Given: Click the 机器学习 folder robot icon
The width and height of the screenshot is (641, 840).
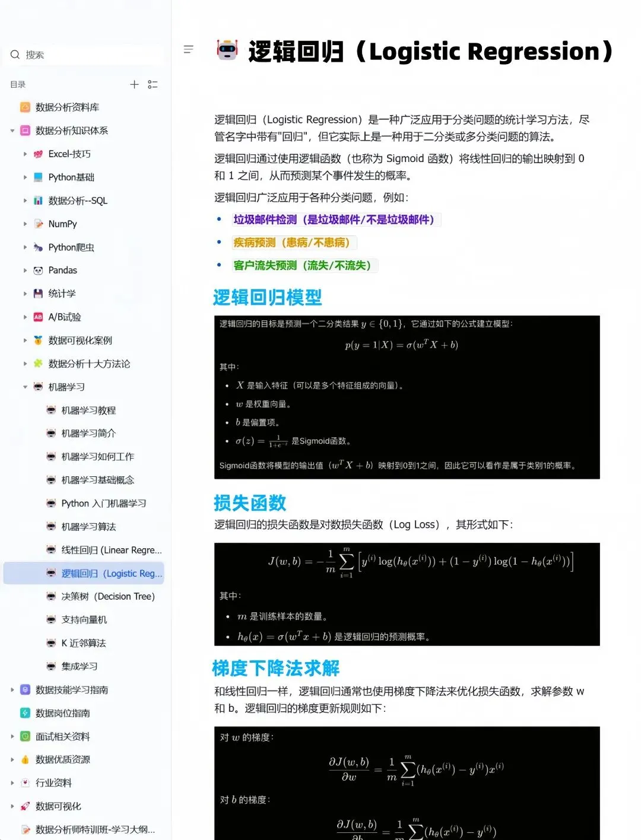Looking at the screenshot, I should [x=38, y=387].
